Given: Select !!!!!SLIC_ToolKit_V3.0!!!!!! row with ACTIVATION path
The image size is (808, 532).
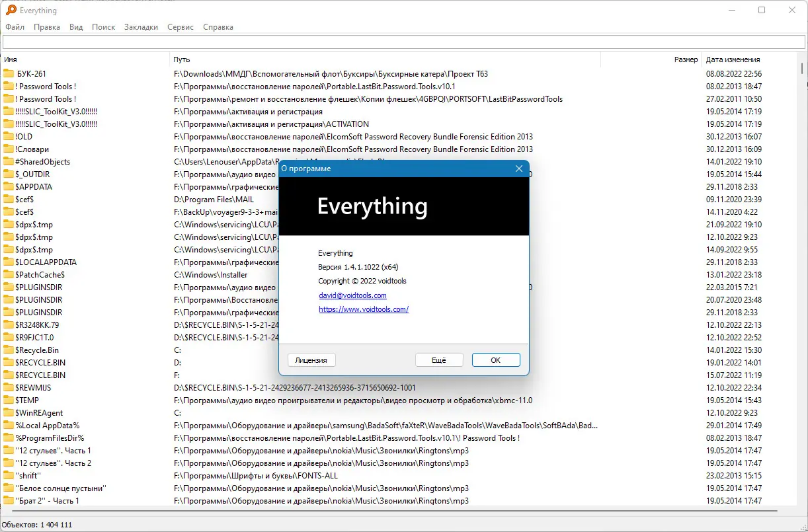Looking at the screenshot, I should coord(399,124).
